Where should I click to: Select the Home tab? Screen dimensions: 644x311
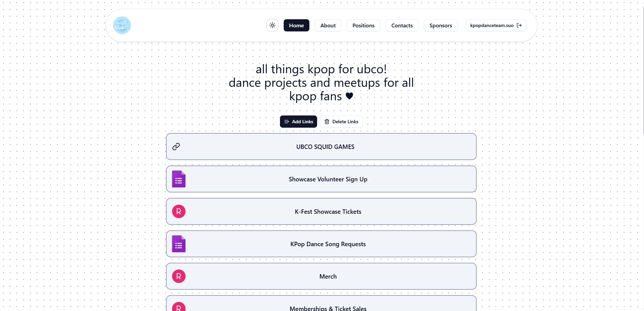pos(296,25)
